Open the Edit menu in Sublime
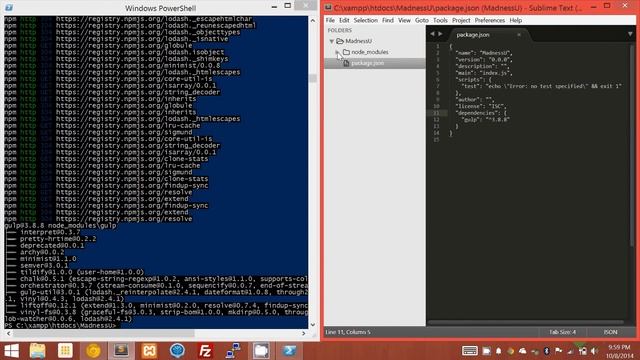Image resolution: width=640 pixels, height=360 pixels. pyautogui.click(x=344, y=20)
